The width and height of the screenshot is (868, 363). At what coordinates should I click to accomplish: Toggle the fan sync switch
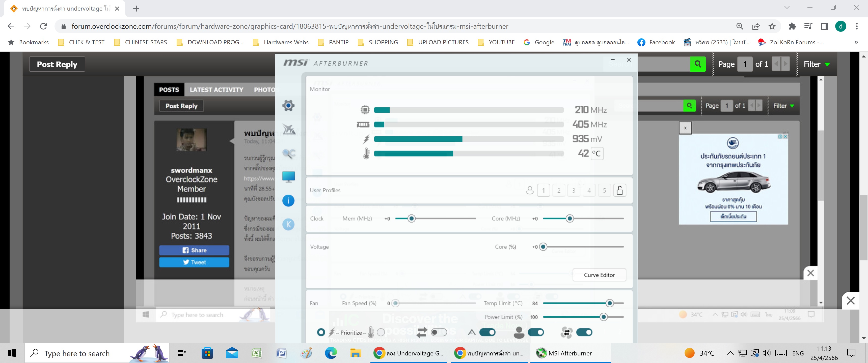point(584,333)
